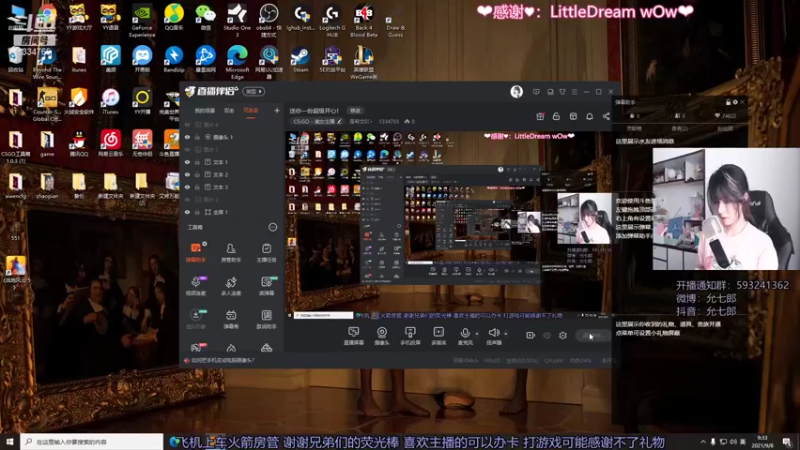This screenshot has width=800, height=450.
Task: Toggle visibility of 文本 3 source
Action: pos(187,187)
